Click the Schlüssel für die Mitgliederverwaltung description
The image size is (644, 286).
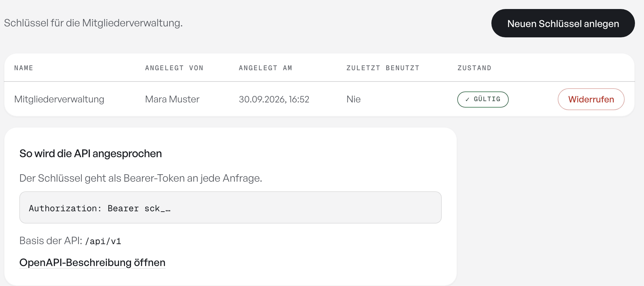[x=93, y=23]
